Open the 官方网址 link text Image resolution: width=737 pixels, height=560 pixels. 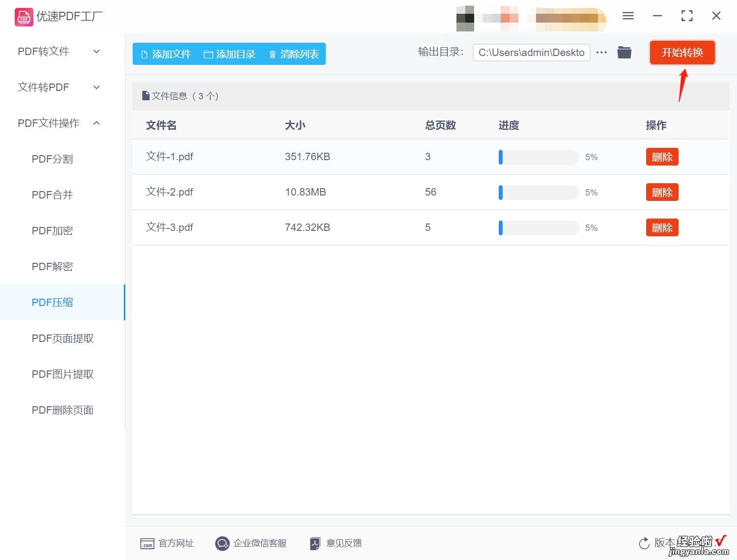pyautogui.click(x=176, y=543)
